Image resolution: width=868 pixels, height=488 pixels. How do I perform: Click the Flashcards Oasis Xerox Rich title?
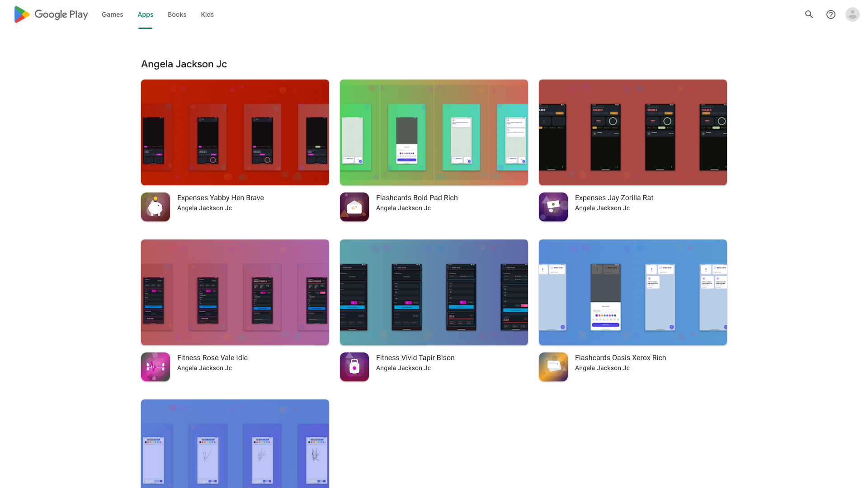[620, 358]
